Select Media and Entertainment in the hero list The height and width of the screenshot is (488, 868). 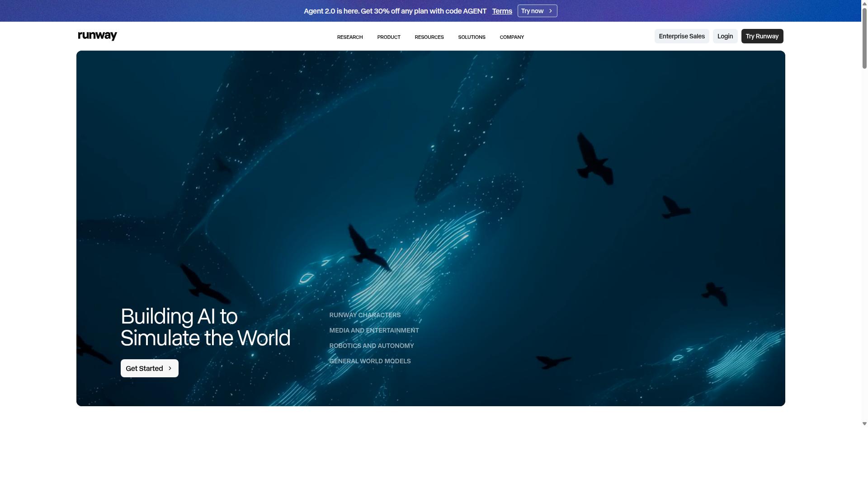coord(374,330)
